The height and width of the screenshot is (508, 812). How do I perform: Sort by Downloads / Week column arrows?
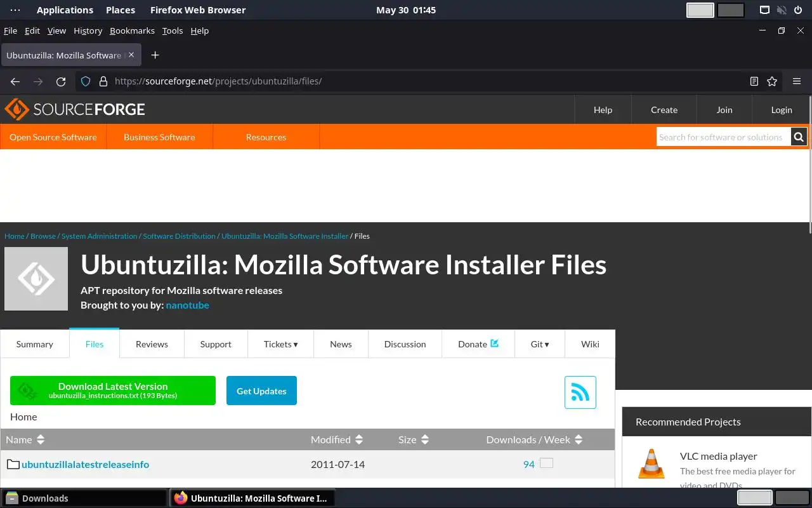(579, 439)
